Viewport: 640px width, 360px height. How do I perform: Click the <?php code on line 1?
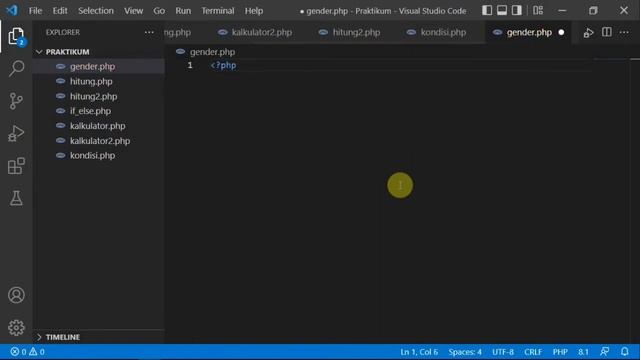(x=223, y=65)
